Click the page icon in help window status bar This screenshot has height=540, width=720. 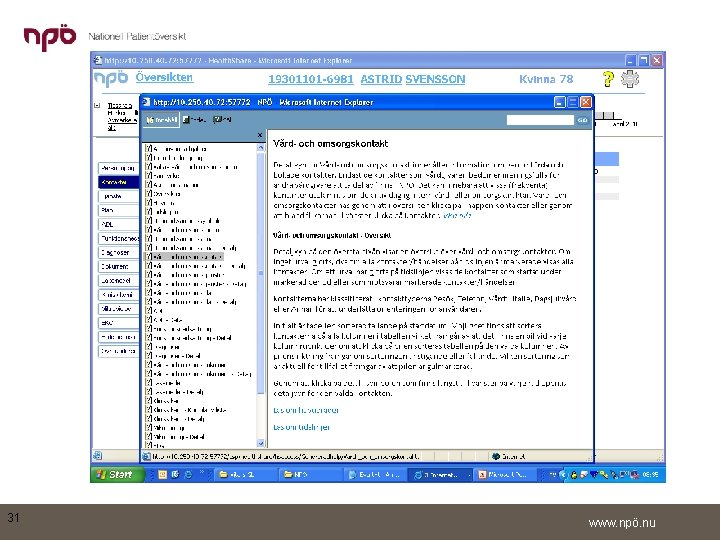146,456
